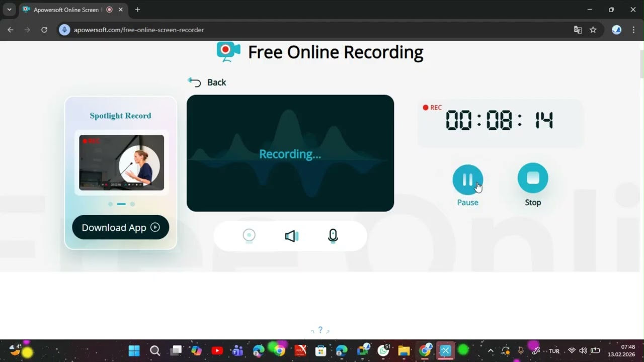Focus the address bar URL
The height and width of the screenshot is (362, 644).
[x=139, y=30]
